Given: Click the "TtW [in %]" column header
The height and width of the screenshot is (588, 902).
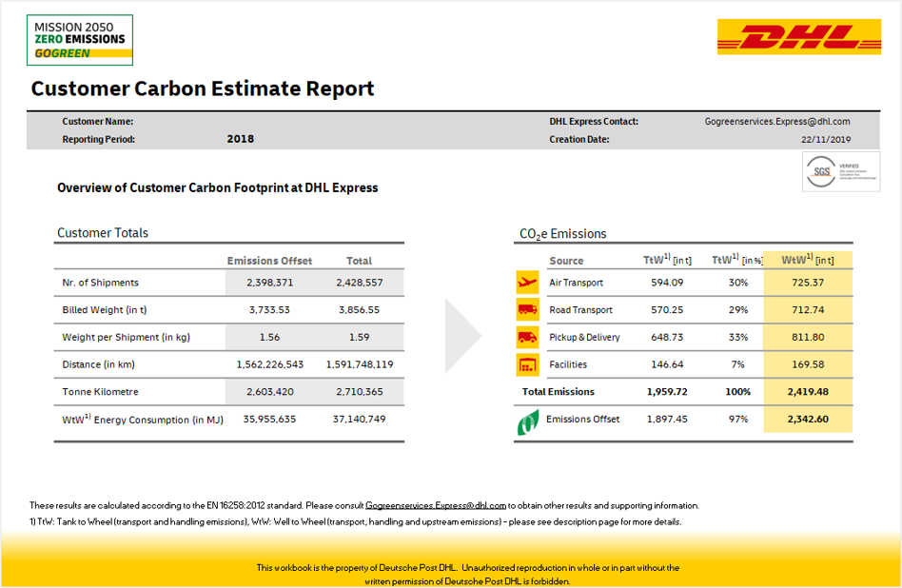Looking at the screenshot, I should [737, 260].
